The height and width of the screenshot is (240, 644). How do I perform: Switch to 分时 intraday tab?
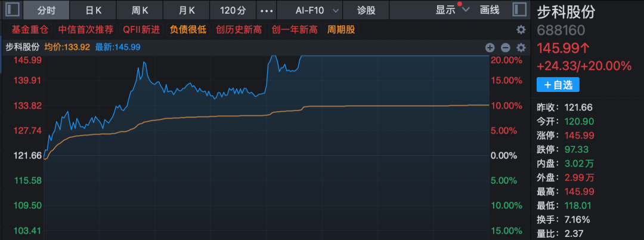click(46, 10)
